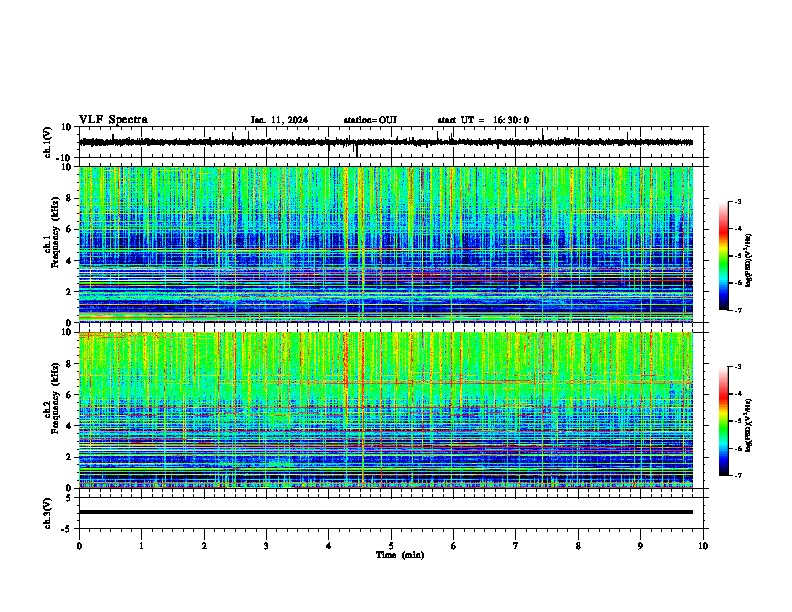This screenshot has width=792, height=612.
Task: Click the "2" kHz tick on ch.2 frequency axis
Action: pos(69,457)
